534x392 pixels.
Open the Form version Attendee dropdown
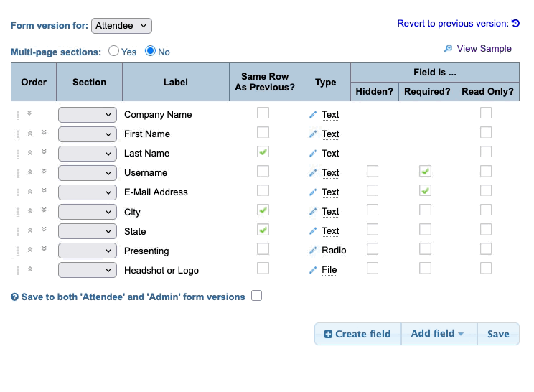pos(121,26)
